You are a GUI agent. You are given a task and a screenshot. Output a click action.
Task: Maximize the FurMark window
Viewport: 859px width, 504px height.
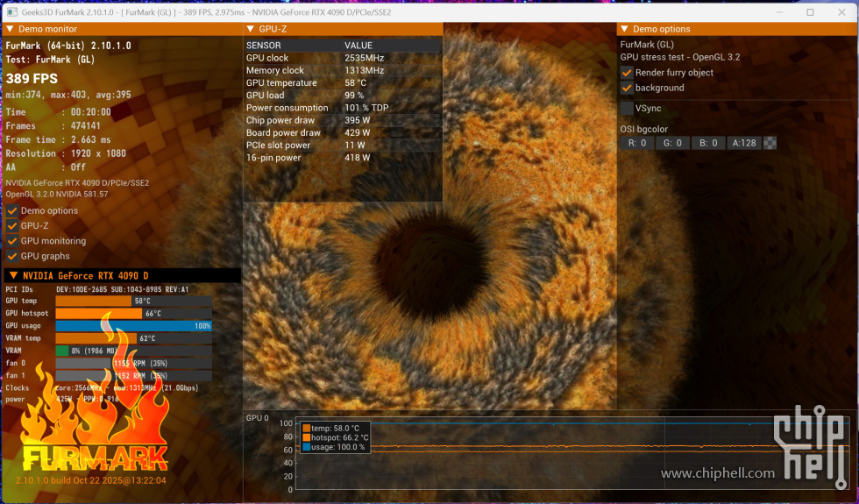(x=810, y=12)
